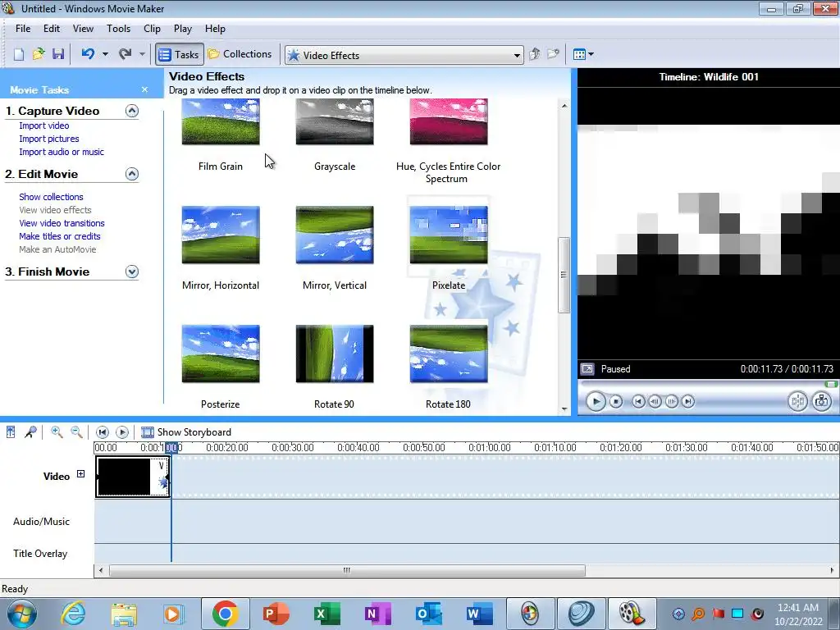Viewport: 840px width, 630px height.
Task: Select the Wildlife clip on the timeline
Action: point(132,477)
